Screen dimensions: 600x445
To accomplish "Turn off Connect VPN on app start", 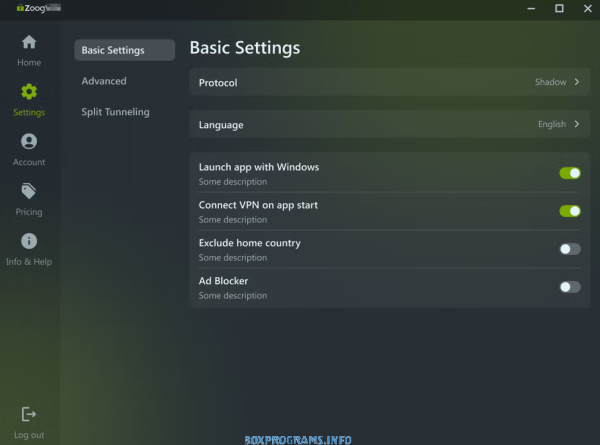I will coord(570,211).
